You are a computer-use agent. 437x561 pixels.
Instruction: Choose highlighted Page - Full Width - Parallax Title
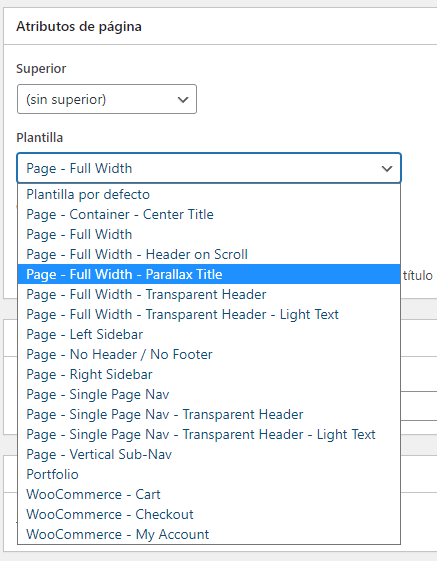(x=209, y=274)
